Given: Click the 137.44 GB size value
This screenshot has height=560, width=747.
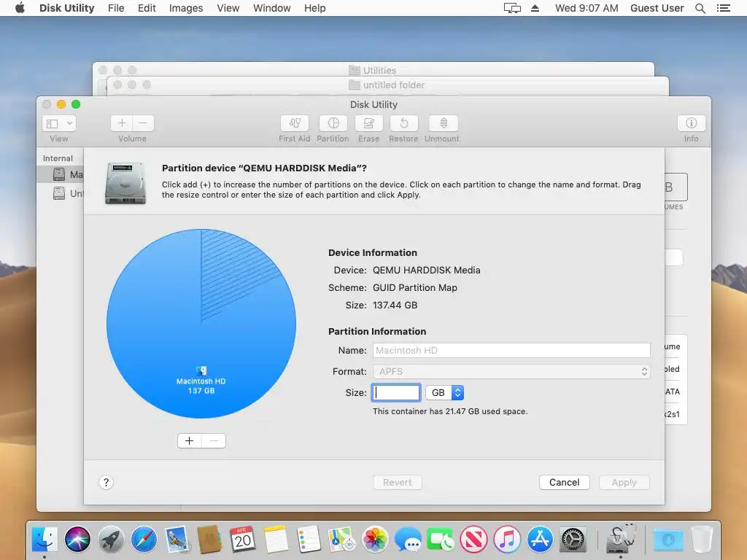Looking at the screenshot, I should tap(395, 306).
